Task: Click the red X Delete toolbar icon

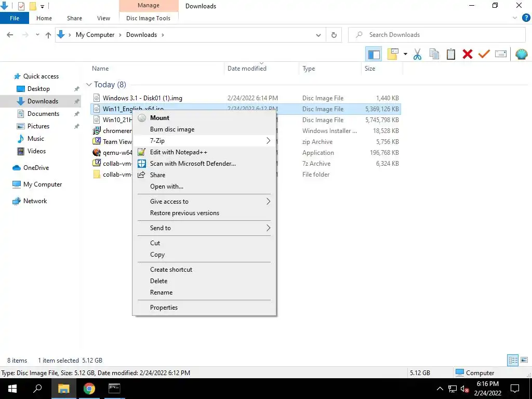Action: pyautogui.click(x=467, y=54)
